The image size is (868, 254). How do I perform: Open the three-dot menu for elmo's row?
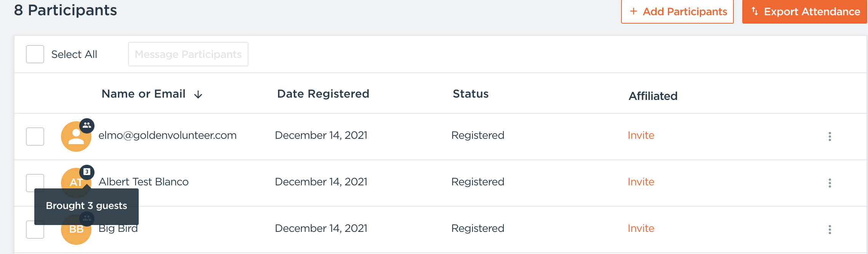tap(830, 137)
